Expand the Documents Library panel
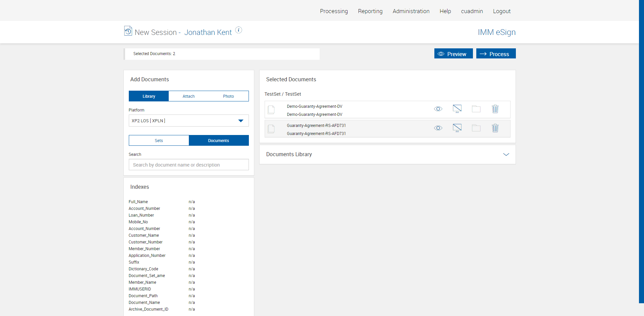The width and height of the screenshot is (644, 316). [x=506, y=154]
